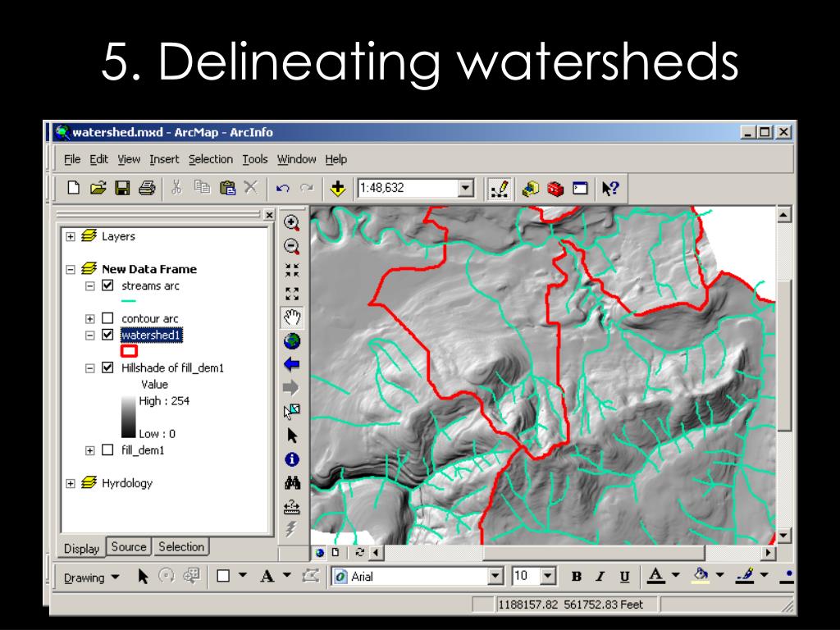Enable the fill_dem1 layer
Image resolution: width=840 pixels, height=630 pixels.
(x=107, y=450)
